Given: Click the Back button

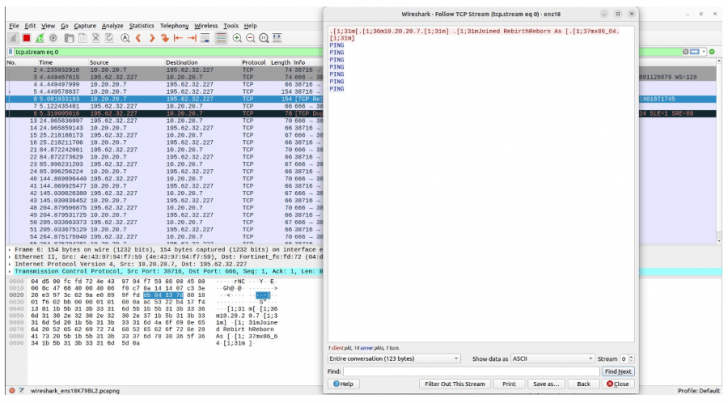Looking at the screenshot, I should click(x=584, y=384).
